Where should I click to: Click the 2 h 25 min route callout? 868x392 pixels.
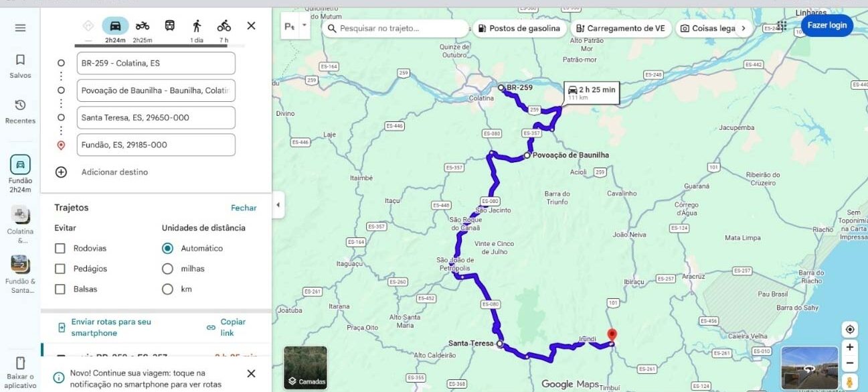point(592,92)
